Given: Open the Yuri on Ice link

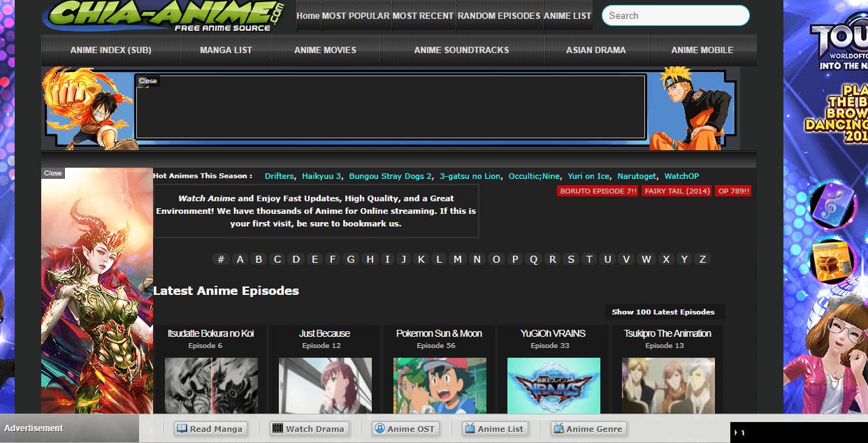Looking at the screenshot, I should 588,176.
